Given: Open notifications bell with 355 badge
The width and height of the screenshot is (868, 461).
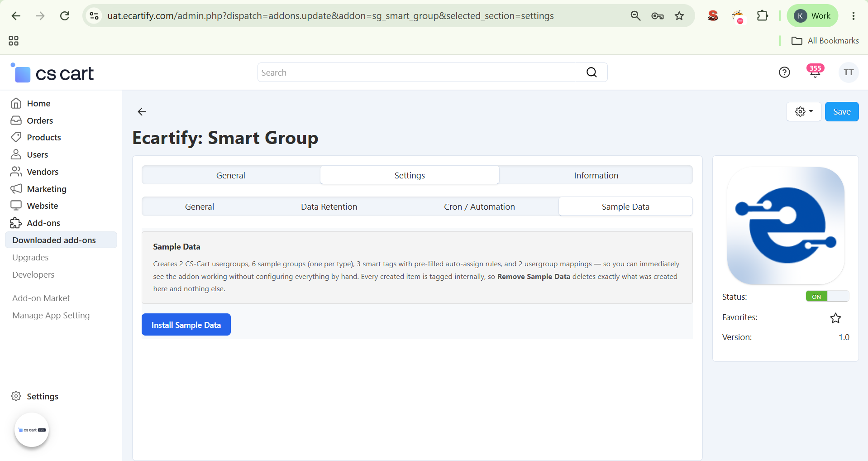Looking at the screenshot, I should pos(815,72).
